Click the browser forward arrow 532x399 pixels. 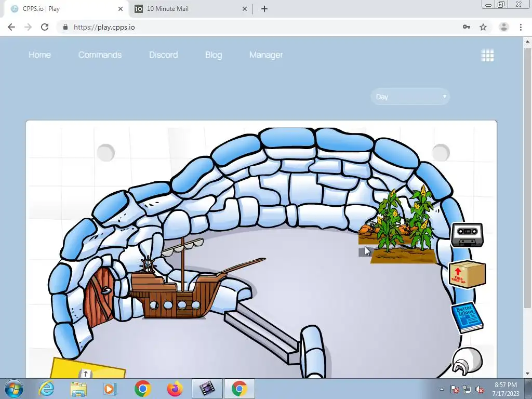[x=28, y=27]
